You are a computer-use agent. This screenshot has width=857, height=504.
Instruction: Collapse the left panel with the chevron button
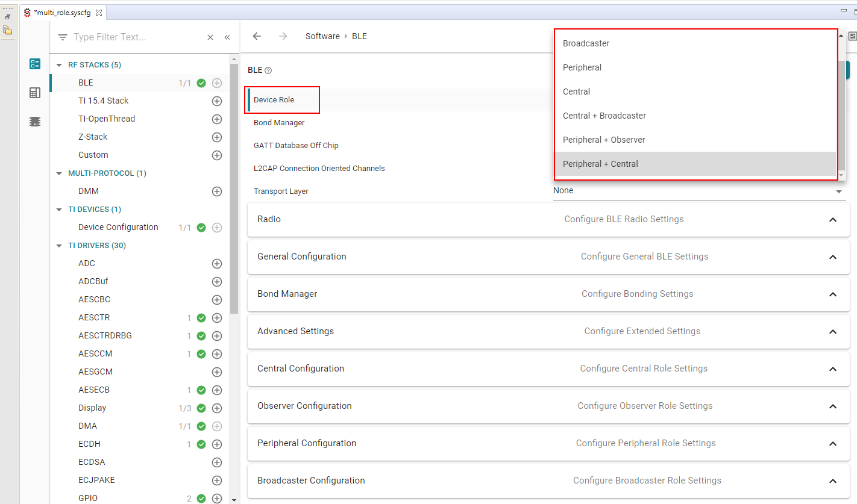click(227, 37)
